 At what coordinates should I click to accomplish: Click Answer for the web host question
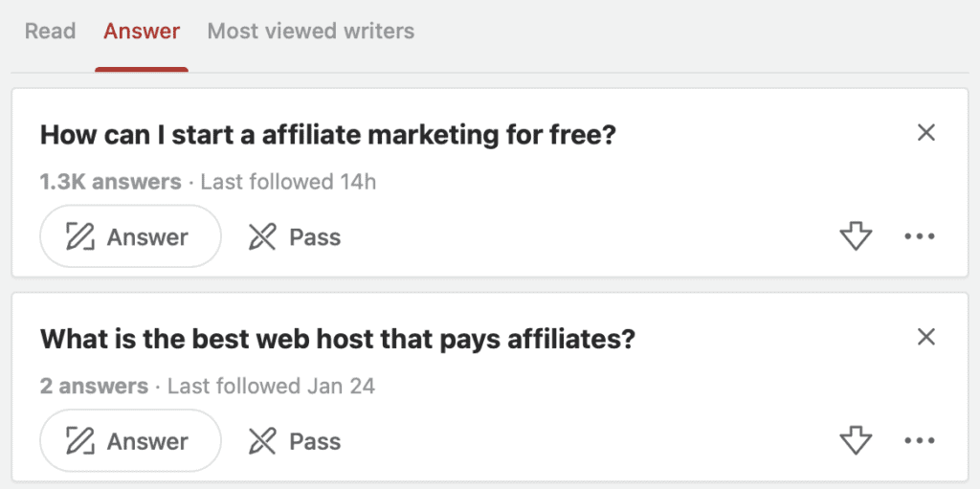point(130,441)
